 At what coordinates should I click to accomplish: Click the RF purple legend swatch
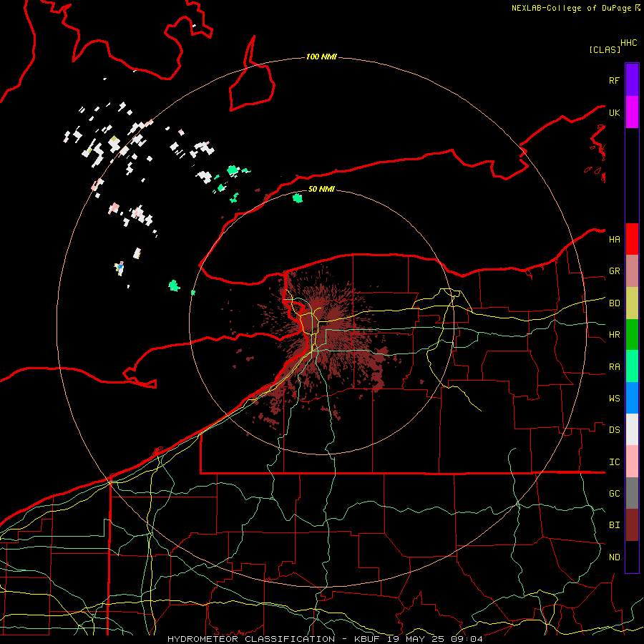632,80
